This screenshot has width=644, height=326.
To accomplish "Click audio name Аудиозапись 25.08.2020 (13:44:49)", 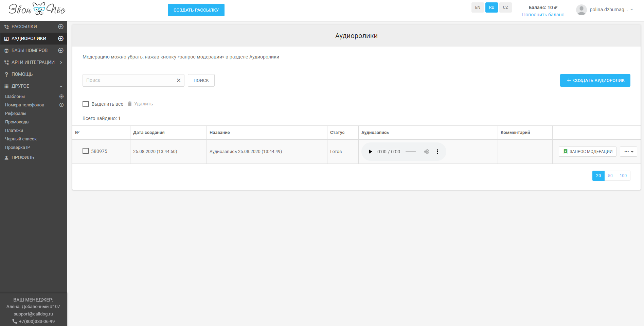I will click(x=246, y=152).
